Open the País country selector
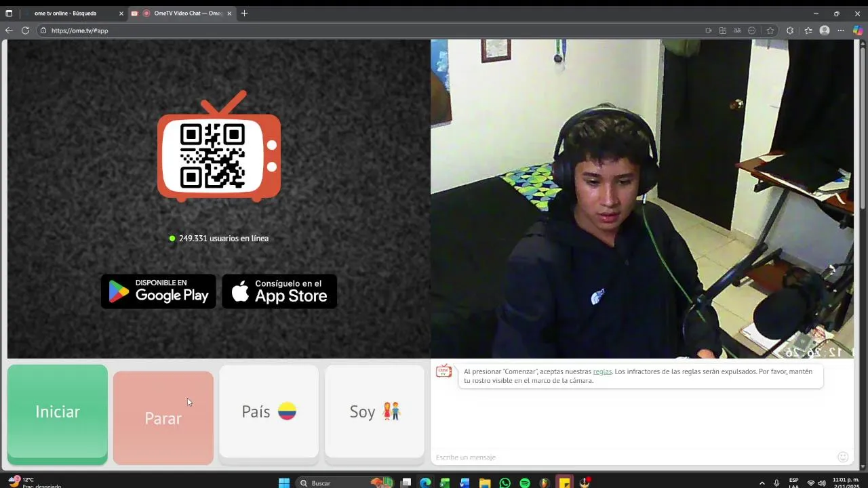Image resolution: width=868 pixels, height=488 pixels. [269, 414]
